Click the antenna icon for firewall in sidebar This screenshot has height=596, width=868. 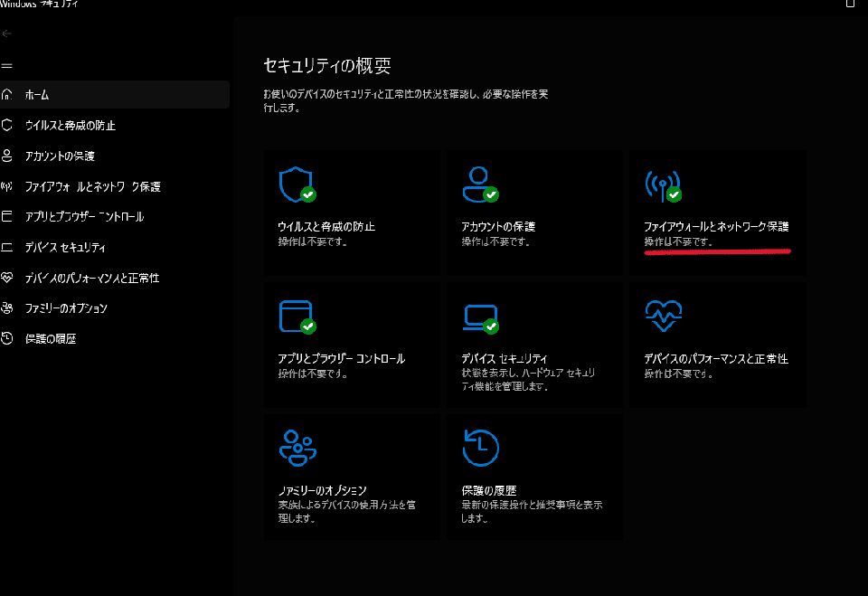(x=6, y=186)
